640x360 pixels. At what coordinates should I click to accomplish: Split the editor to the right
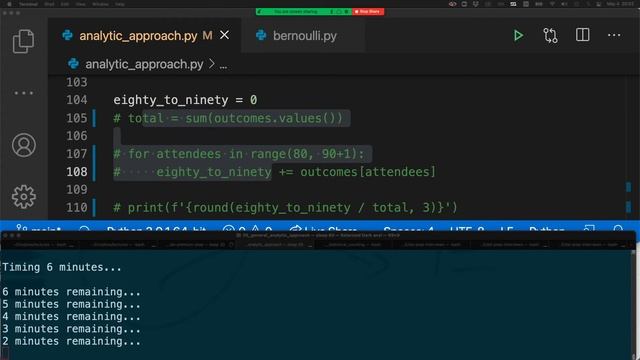[x=582, y=35]
